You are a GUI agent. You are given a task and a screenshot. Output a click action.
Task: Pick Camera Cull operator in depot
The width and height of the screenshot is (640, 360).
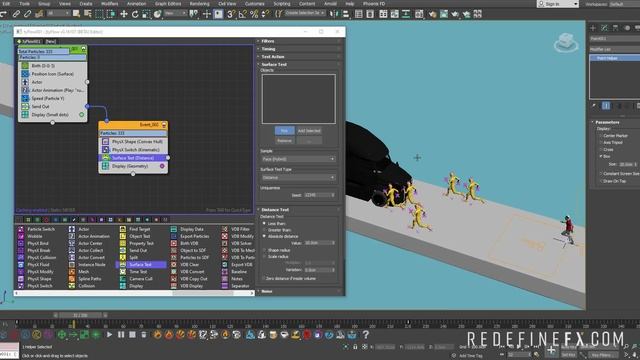coord(136,279)
